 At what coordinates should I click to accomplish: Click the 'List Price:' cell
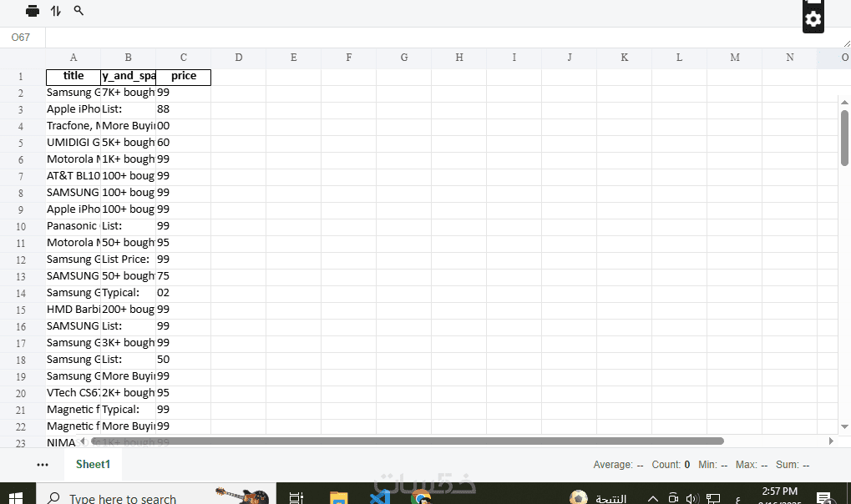click(128, 260)
